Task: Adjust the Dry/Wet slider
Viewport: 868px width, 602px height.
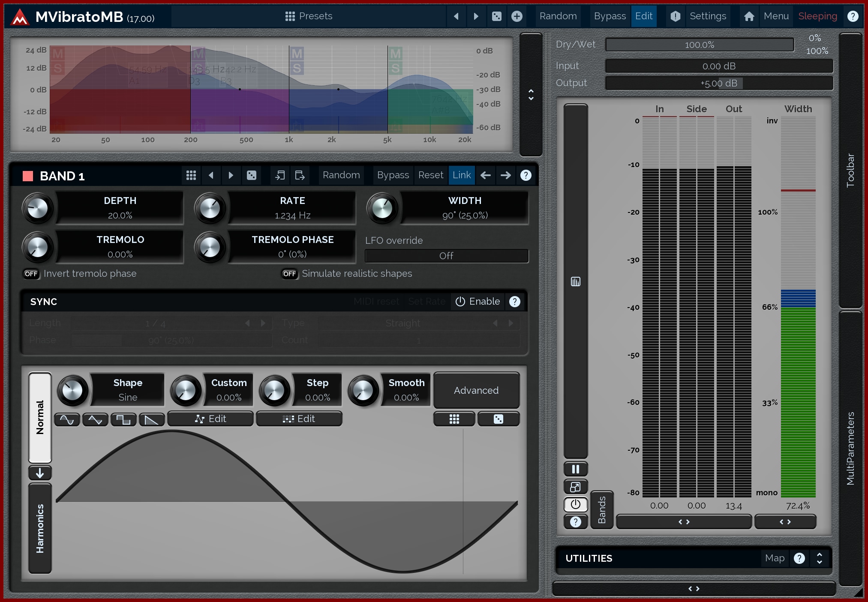Action: click(x=699, y=45)
